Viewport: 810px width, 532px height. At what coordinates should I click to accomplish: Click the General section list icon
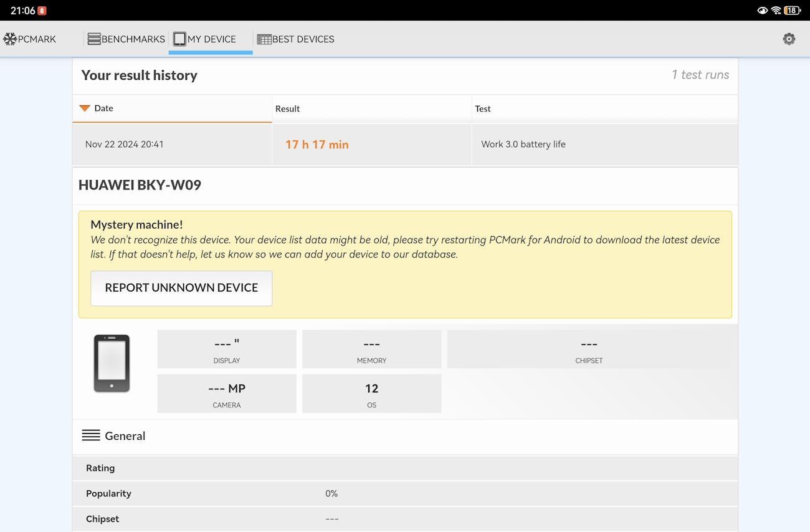[91, 435]
